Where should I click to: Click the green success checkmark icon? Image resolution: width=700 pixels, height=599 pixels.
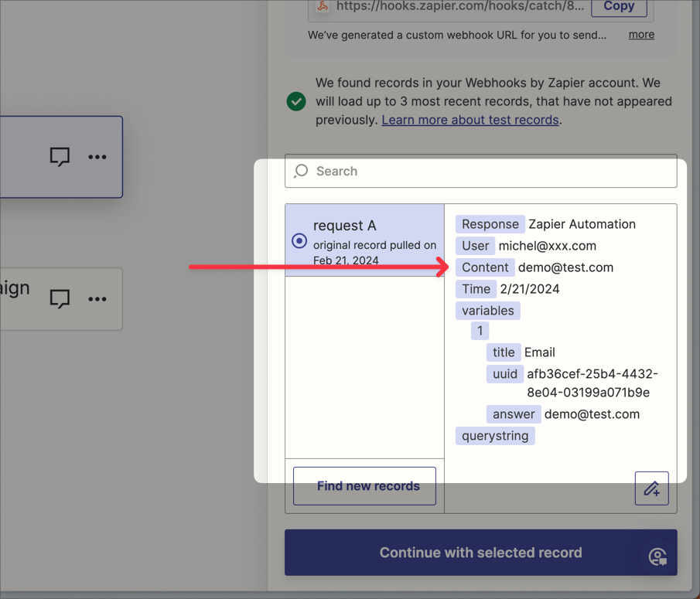[x=296, y=101]
